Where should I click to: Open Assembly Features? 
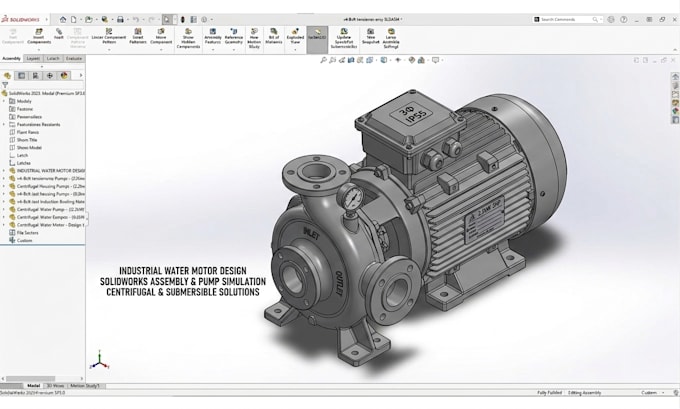tap(213, 36)
